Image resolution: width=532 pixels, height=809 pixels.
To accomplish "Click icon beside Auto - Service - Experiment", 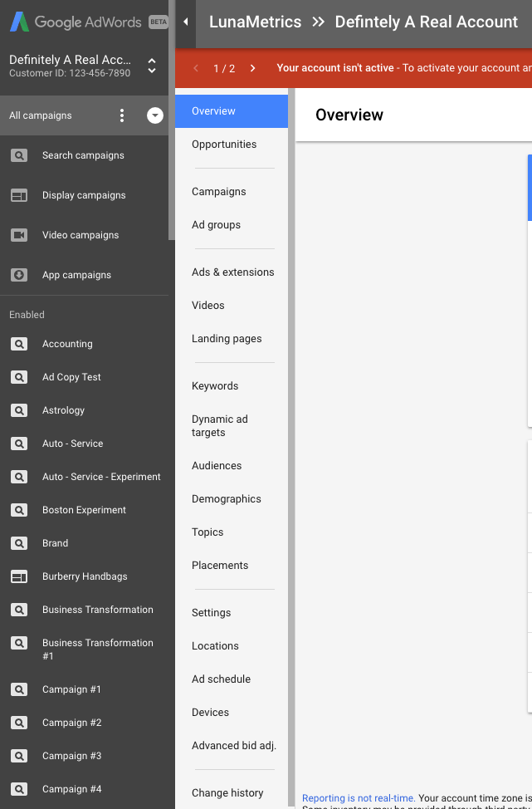I will tap(19, 477).
